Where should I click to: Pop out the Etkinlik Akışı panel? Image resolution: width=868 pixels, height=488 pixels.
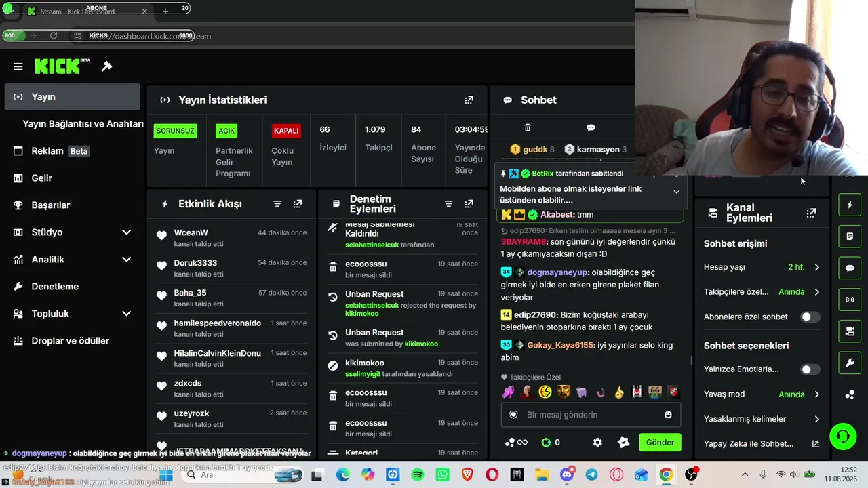click(298, 204)
